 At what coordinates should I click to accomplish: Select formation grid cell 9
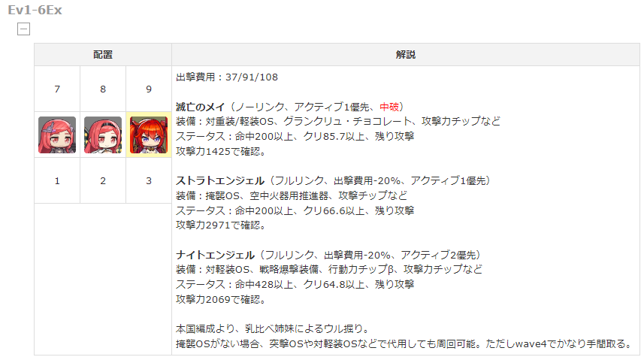point(149,89)
